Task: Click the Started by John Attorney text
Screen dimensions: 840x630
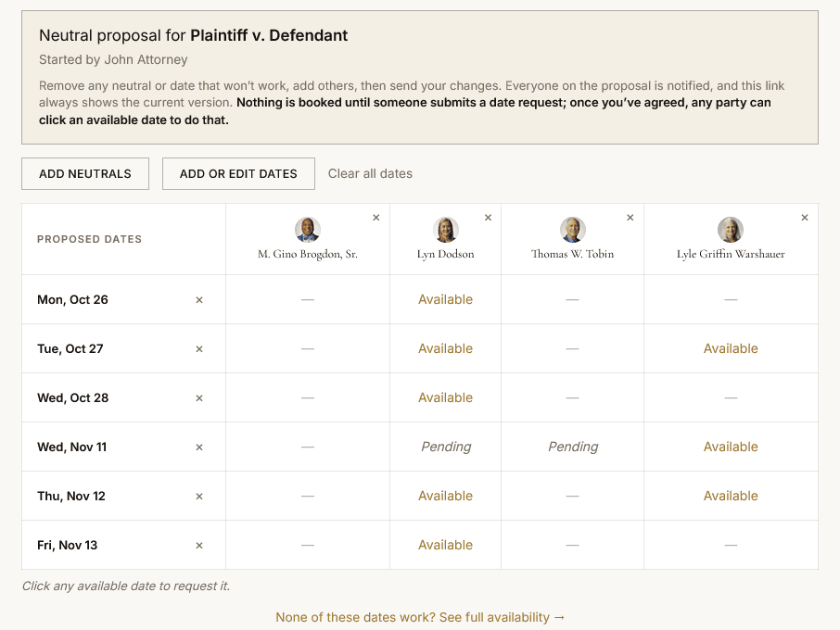Action: point(113,59)
